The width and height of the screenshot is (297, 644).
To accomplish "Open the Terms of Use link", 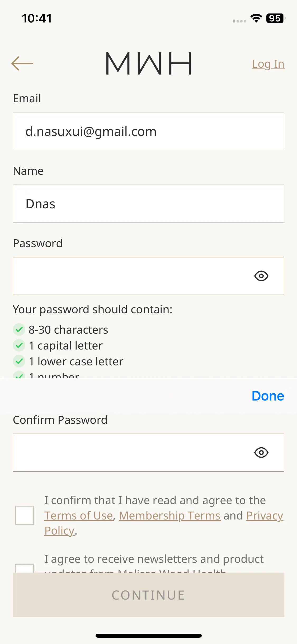I will tap(79, 516).
